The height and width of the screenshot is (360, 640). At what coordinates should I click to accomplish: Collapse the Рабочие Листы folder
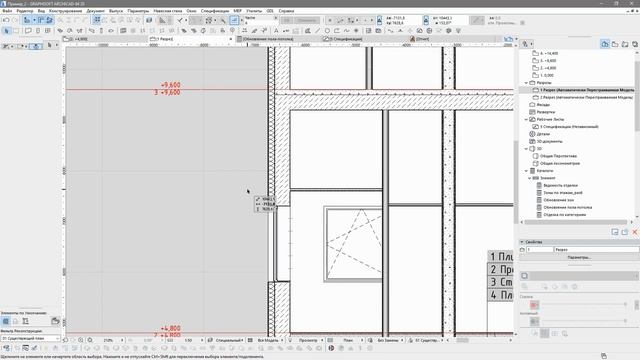[526, 120]
